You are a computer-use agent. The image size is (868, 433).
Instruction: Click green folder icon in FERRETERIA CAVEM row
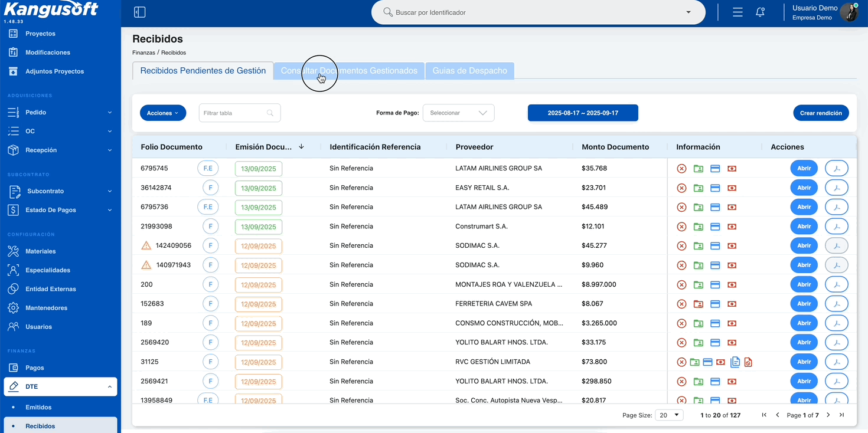tap(699, 304)
